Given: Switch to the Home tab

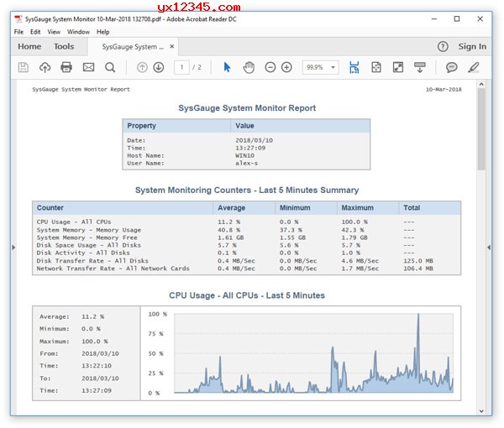Looking at the screenshot, I should coord(29,46).
